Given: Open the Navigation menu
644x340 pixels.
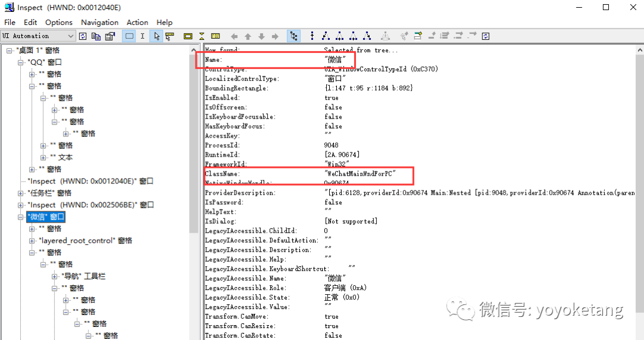Looking at the screenshot, I should point(100,23).
